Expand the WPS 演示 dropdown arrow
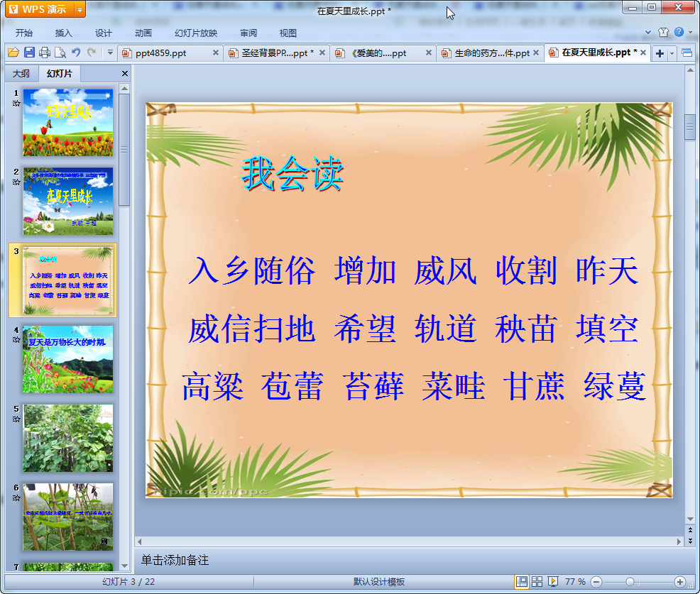 click(x=80, y=9)
